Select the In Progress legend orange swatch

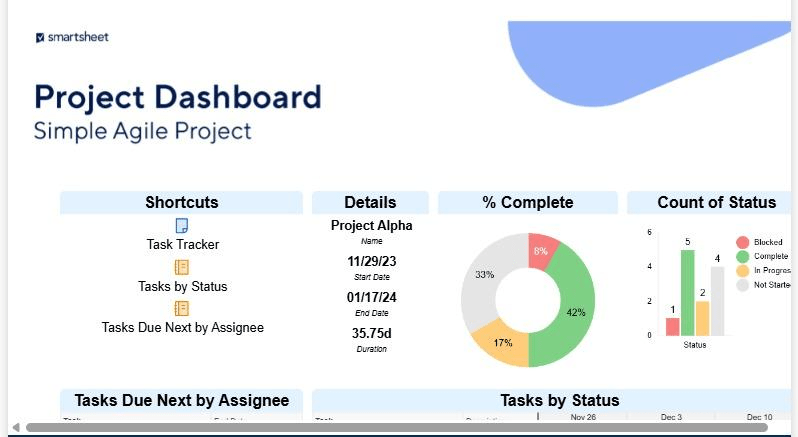[743, 271]
